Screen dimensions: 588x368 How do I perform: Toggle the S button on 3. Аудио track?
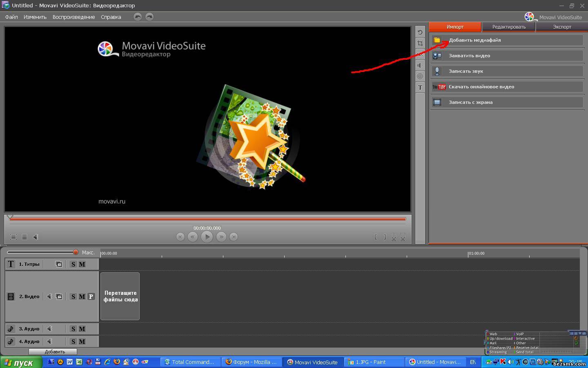73,329
